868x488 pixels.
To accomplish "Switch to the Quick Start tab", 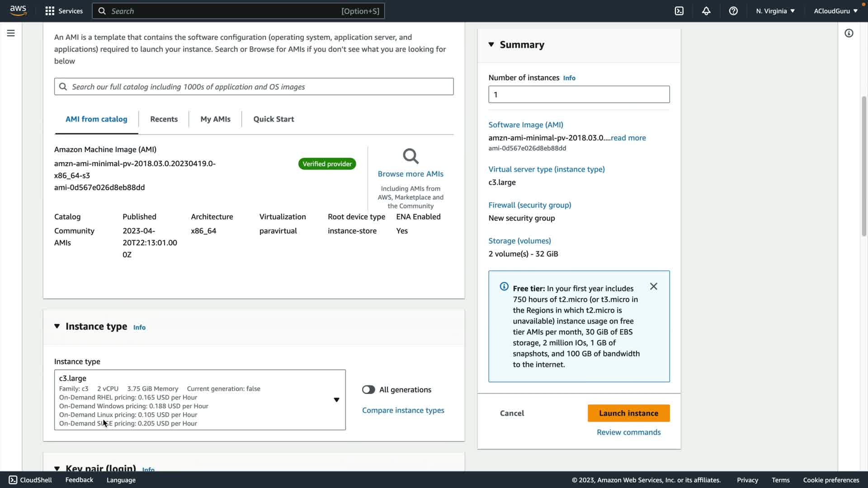I will pyautogui.click(x=274, y=119).
